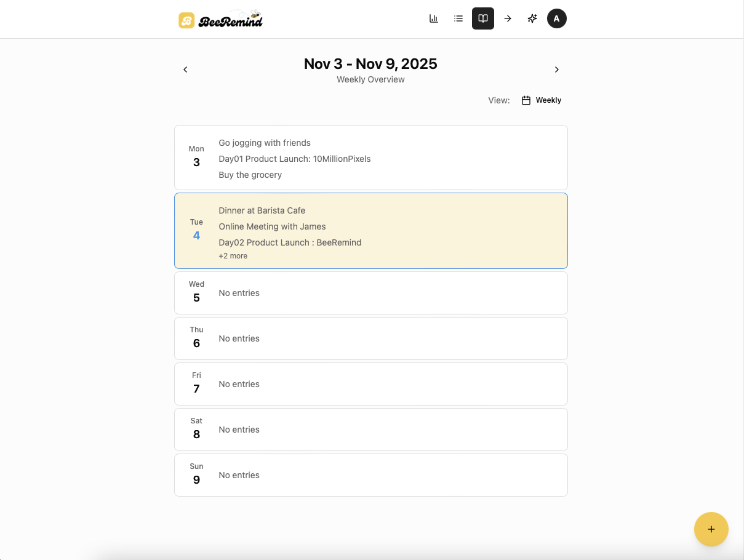The height and width of the screenshot is (560, 744).
Task: Click the calendar icon beside Weekly
Action: [x=525, y=100]
